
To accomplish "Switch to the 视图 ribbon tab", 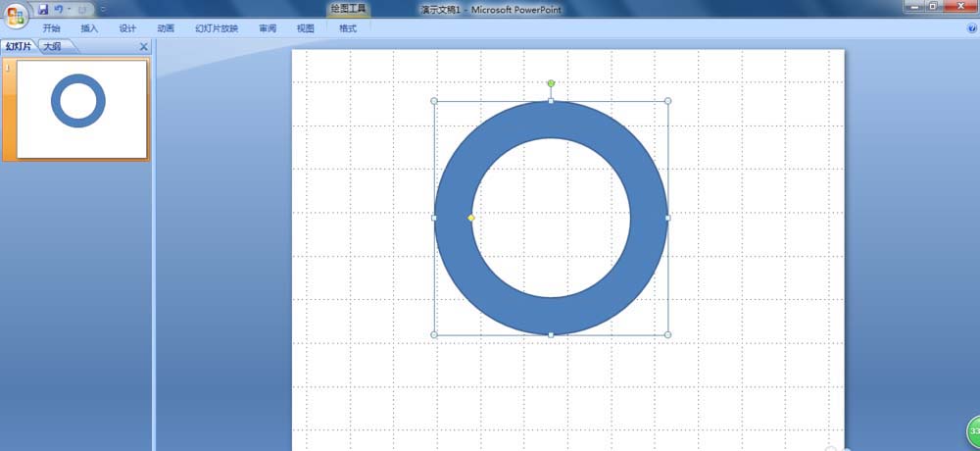I will tap(306, 28).
